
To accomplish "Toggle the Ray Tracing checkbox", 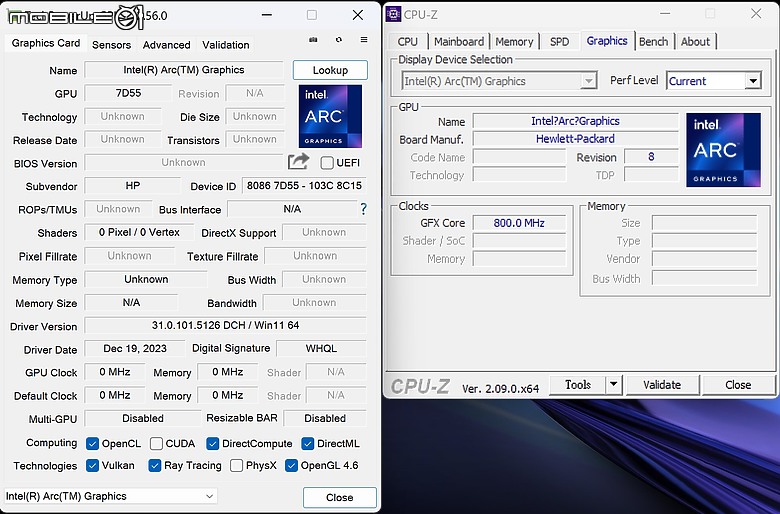I will tap(155, 465).
